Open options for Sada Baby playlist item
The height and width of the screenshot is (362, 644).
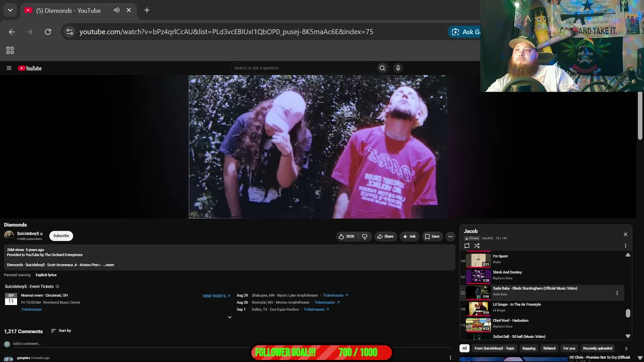pyautogui.click(x=617, y=293)
